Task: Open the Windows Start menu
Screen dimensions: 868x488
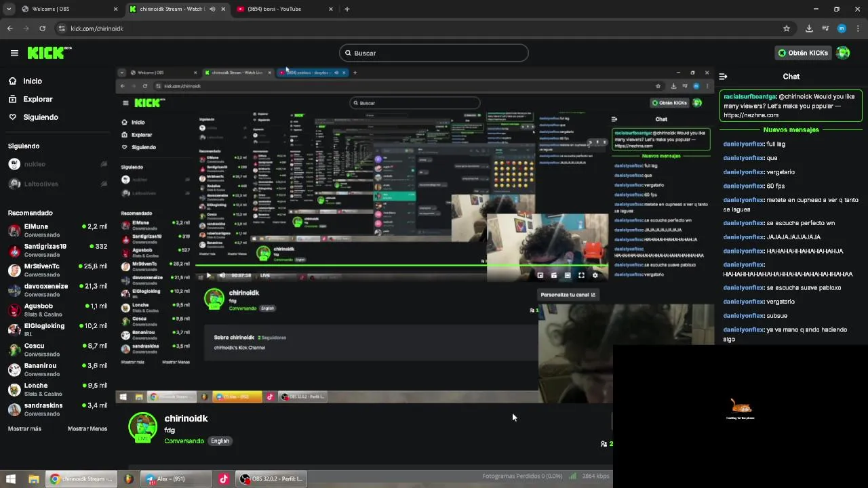Action: pos(11,479)
